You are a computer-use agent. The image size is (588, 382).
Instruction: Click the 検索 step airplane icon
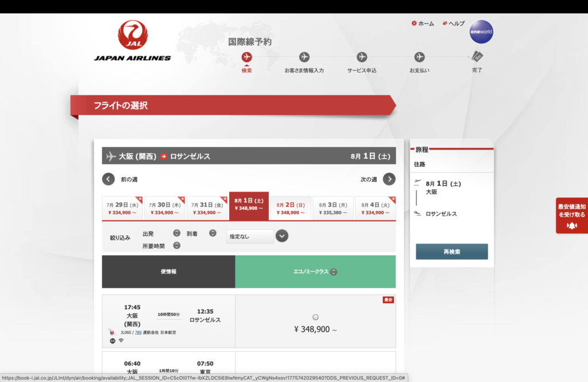247,57
